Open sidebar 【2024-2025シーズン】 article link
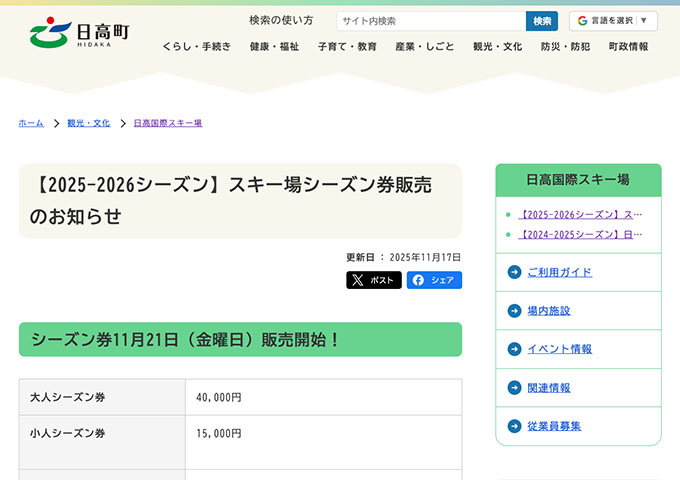The image size is (680, 480). pyautogui.click(x=580, y=235)
